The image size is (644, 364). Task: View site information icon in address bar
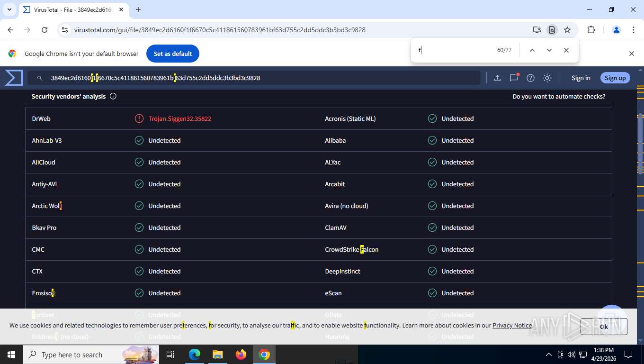point(65,30)
